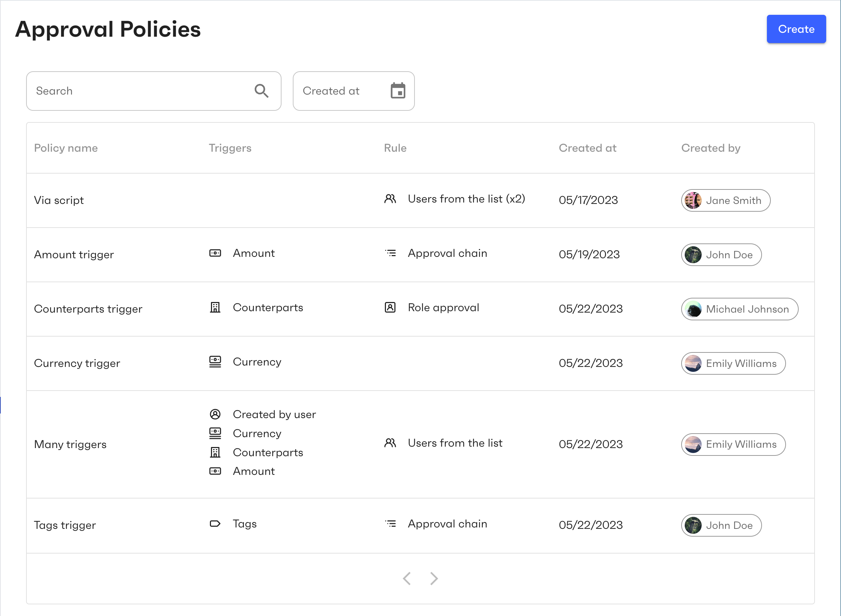Sort by the Policy name column header

66,148
